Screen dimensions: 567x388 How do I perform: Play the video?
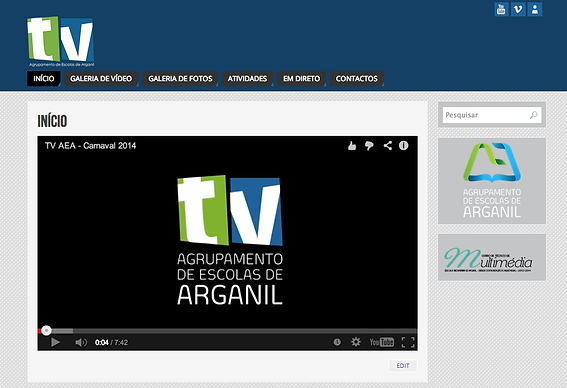[55, 342]
